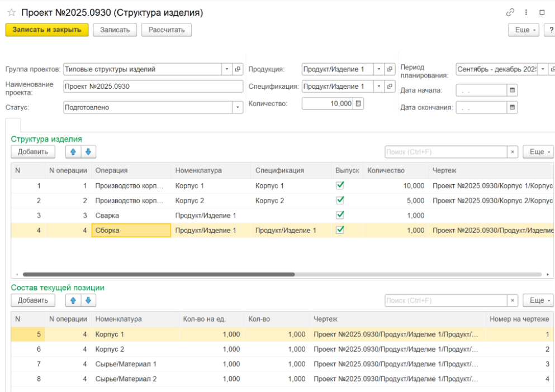Open calculator in Количество field
The image size is (555, 392).
click(359, 103)
